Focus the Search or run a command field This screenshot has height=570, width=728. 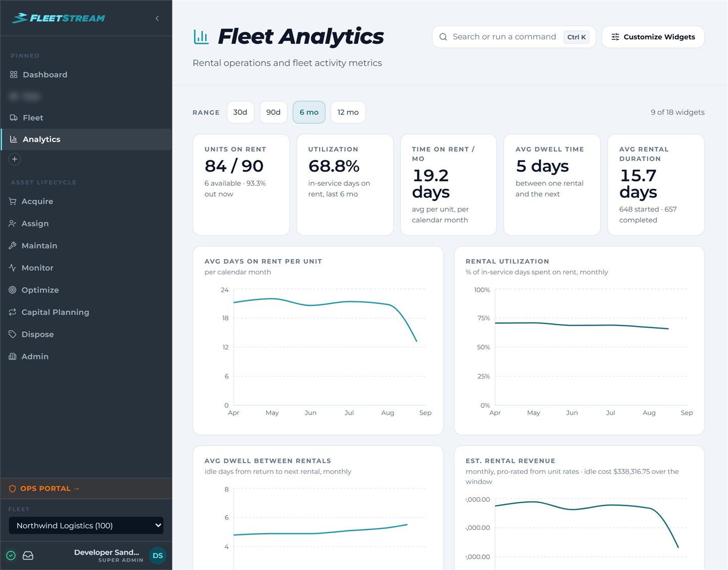tap(514, 37)
